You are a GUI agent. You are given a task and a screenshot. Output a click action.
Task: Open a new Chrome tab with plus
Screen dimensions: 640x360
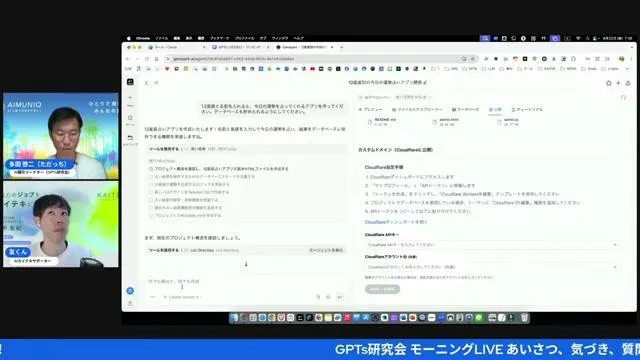342,47
